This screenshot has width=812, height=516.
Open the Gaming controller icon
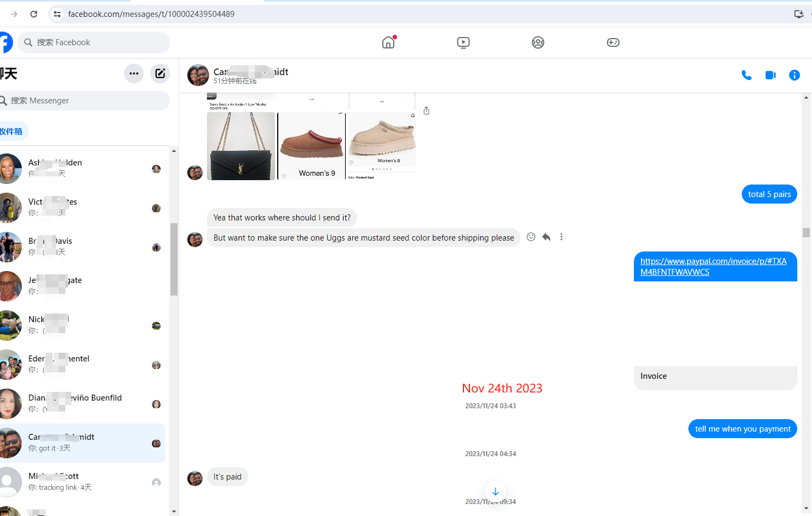[x=613, y=42]
